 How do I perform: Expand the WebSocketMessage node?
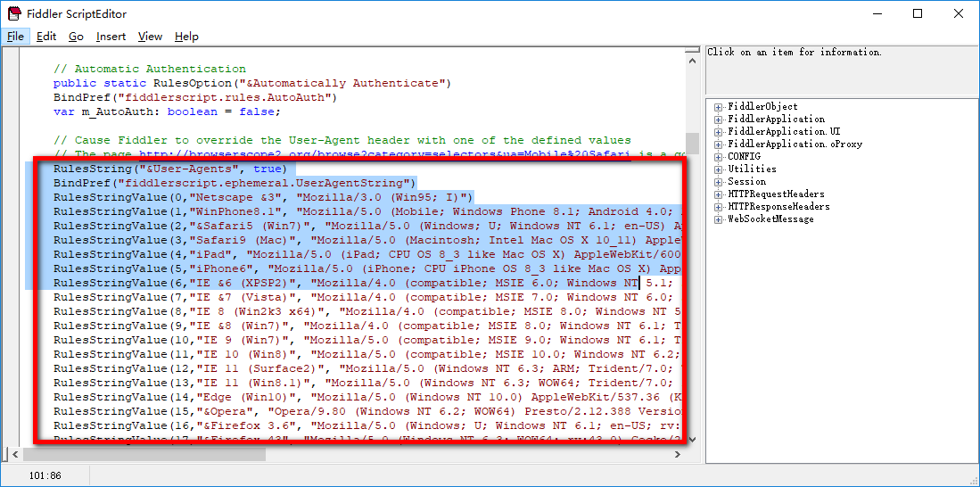[718, 219]
